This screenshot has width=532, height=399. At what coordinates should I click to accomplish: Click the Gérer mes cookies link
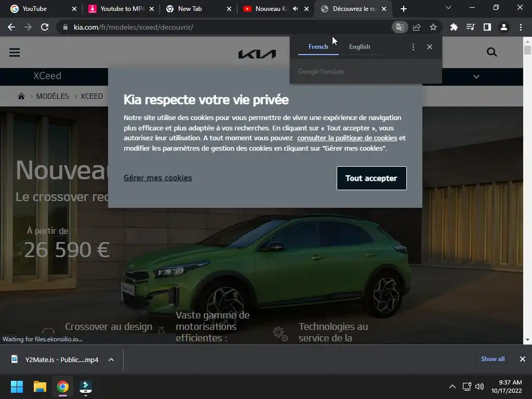coord(158,178)
